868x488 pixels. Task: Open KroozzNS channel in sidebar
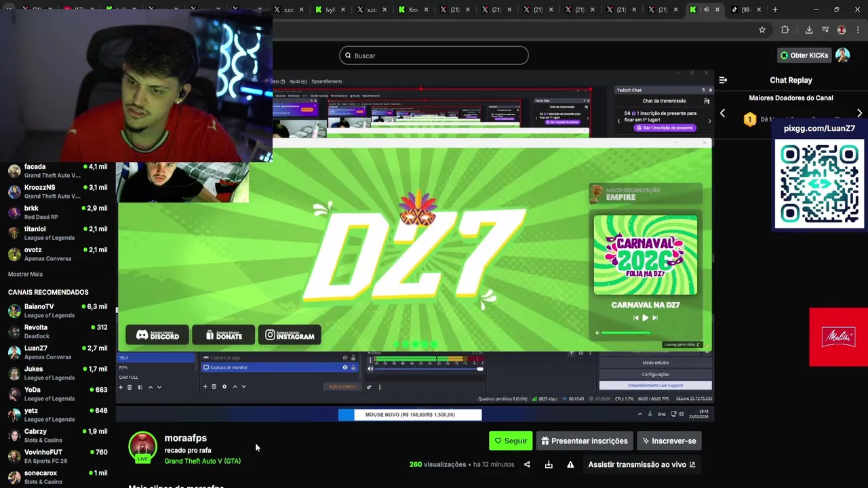pos(58,192)
